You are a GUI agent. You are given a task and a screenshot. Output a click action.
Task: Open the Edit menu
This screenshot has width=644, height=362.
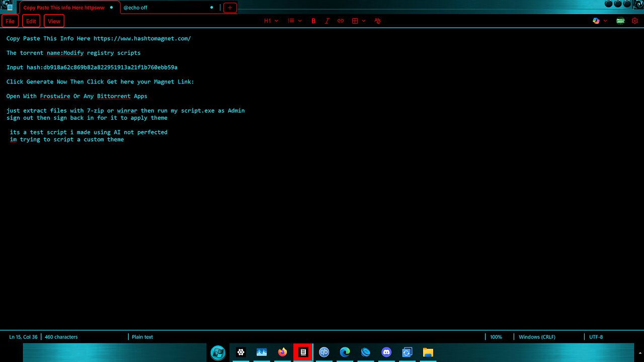[31, 21]
